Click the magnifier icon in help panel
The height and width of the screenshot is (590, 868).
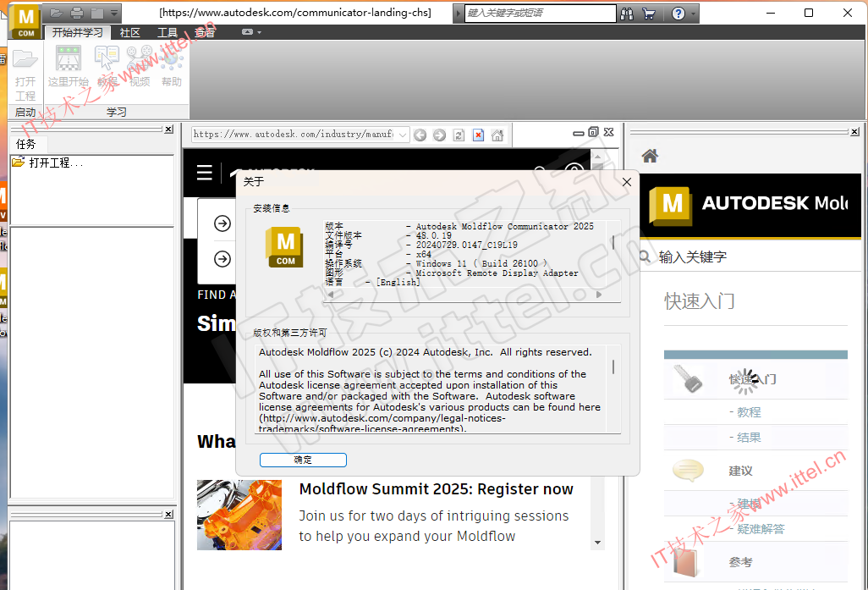point(645,256)
